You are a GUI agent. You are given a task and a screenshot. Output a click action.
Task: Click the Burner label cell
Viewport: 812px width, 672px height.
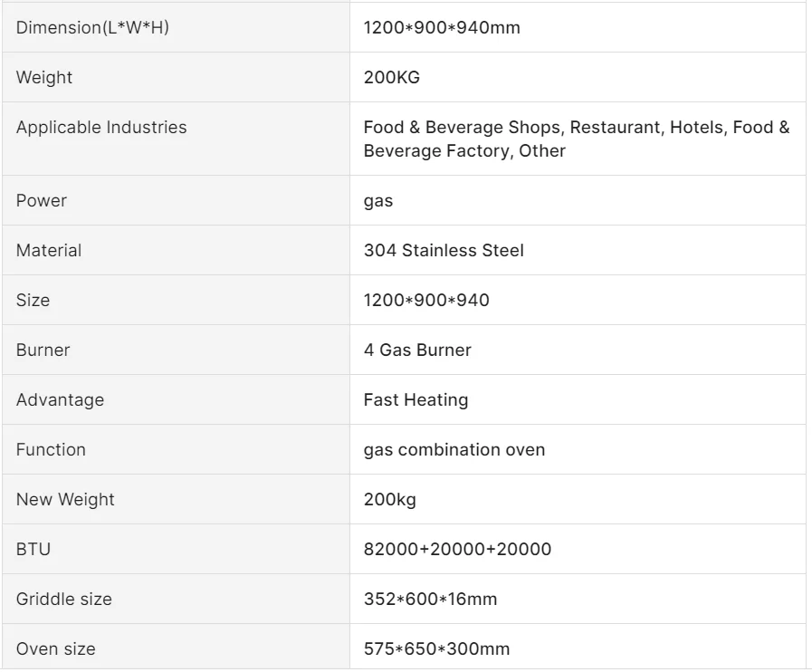click(43, 350)
